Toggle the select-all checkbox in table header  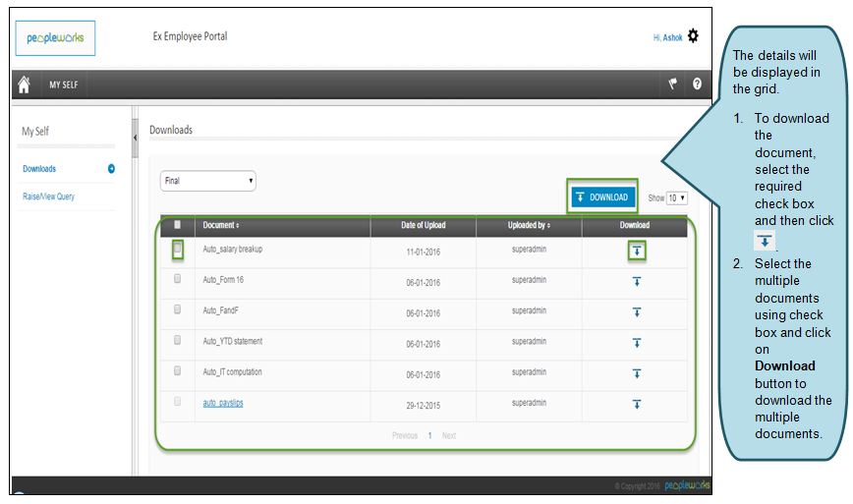pos(178,224)
